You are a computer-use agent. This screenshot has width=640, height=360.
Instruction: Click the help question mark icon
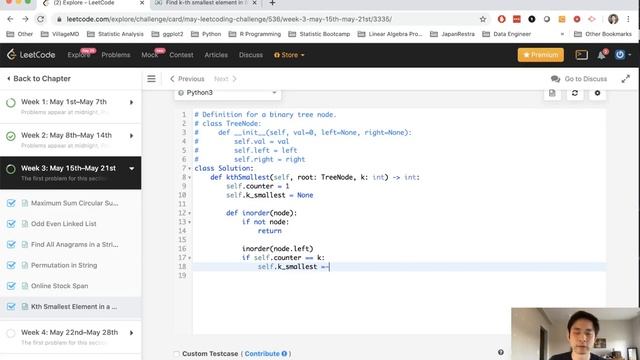(501, 352)
